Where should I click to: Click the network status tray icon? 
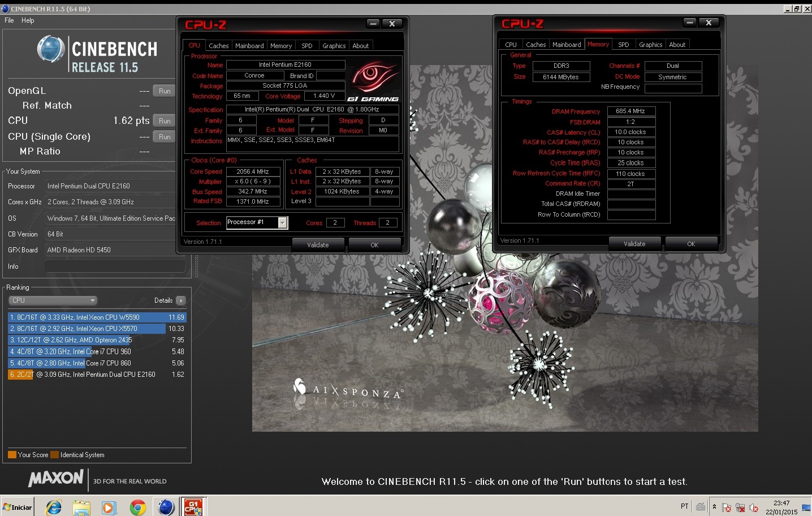tap(740, 508)
